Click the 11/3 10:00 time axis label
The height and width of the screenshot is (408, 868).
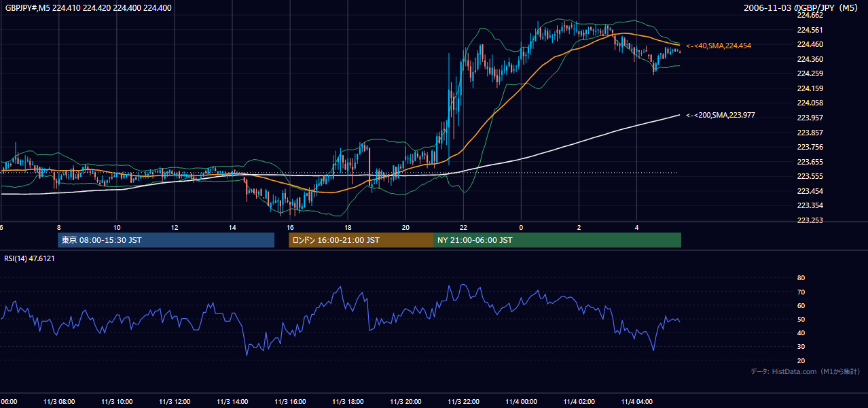[x=117, y=402]
